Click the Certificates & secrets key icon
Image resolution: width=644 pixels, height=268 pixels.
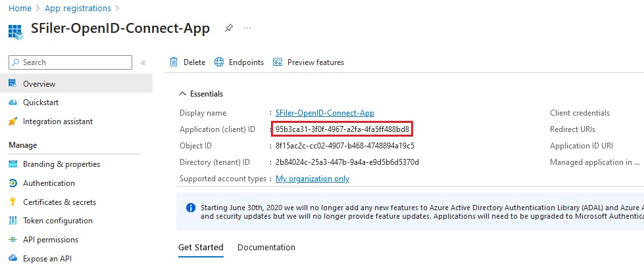click(x=12, y=202)
